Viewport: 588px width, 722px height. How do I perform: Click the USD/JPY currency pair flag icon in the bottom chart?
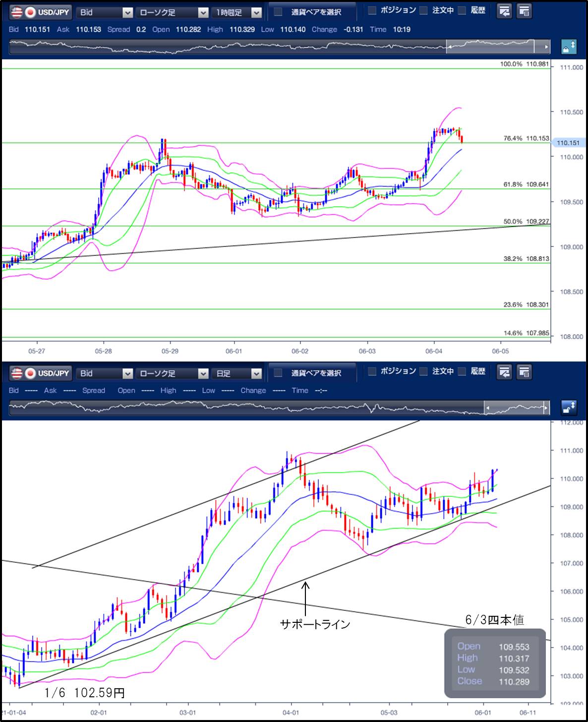coord(23,373)
